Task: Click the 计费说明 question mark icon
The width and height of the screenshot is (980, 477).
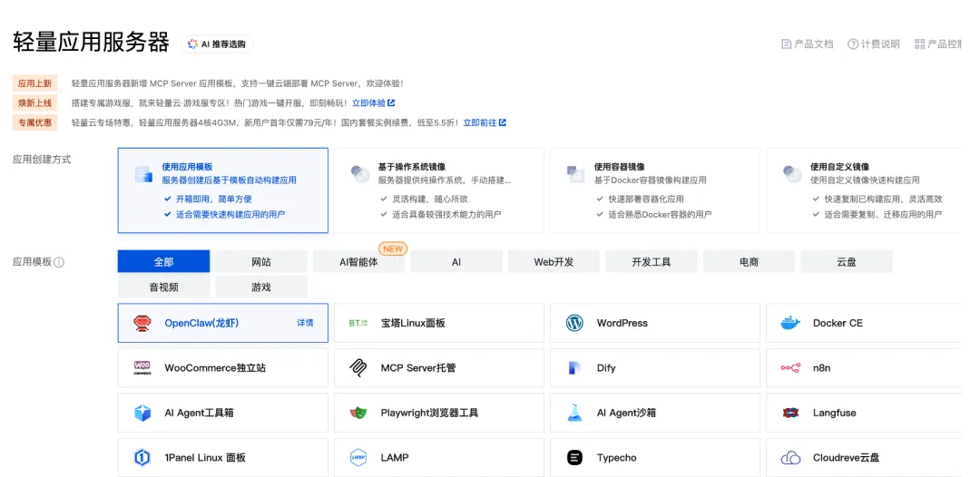Action: (x=852, y=44)
